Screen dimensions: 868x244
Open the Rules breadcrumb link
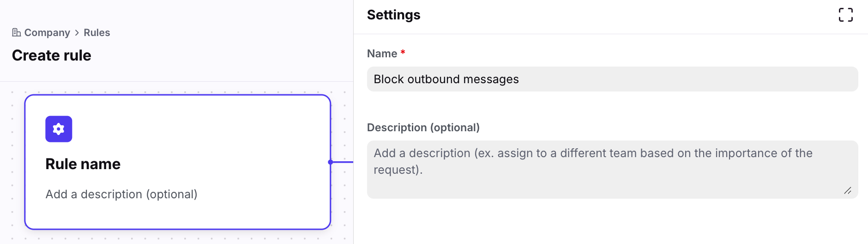coord(96,33)
